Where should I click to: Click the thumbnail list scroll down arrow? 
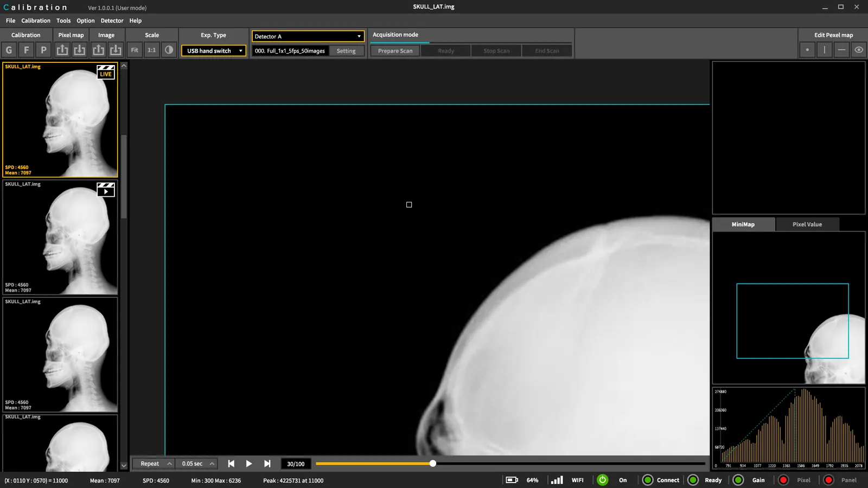(x=124, y=465)
